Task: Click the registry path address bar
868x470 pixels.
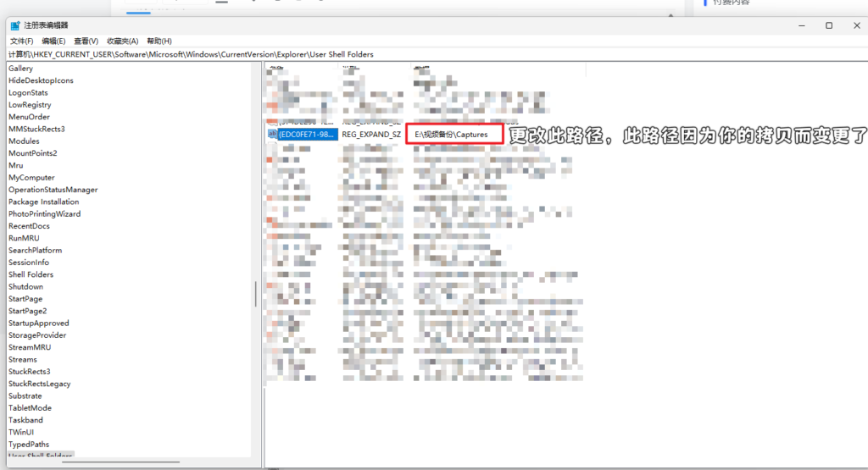Action: pos(339,54)
